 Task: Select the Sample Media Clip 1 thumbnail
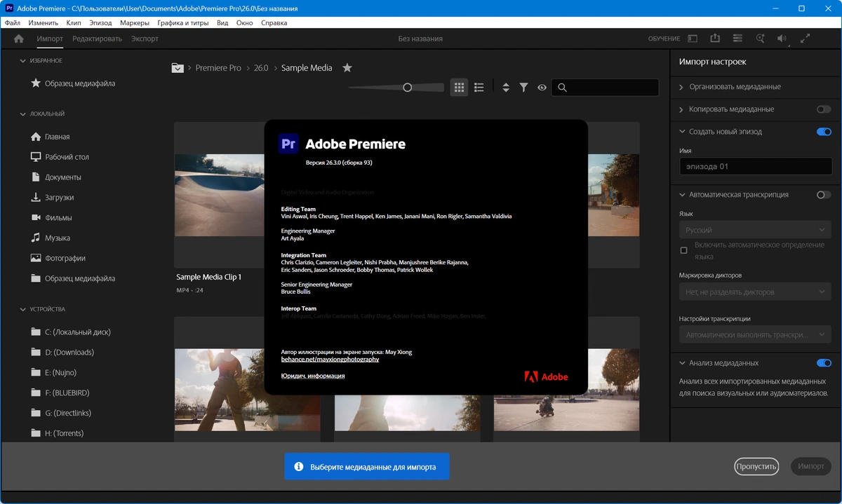[219, 196]
